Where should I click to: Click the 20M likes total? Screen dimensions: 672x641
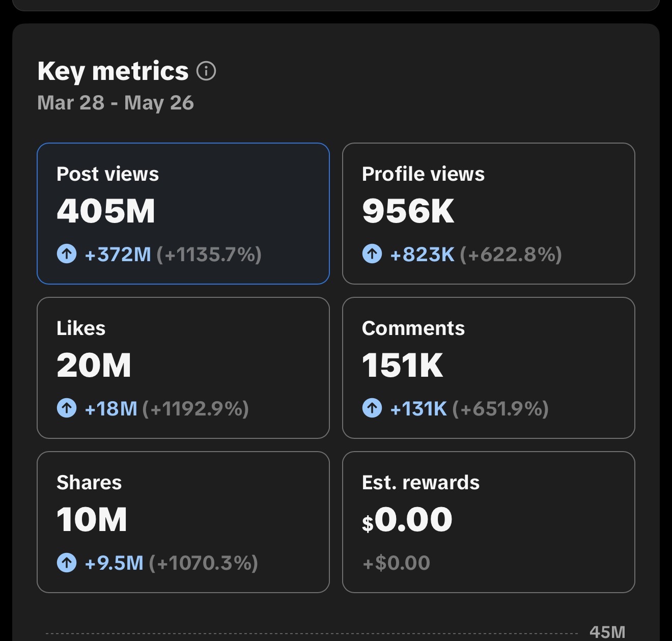[x=94, y=365]
